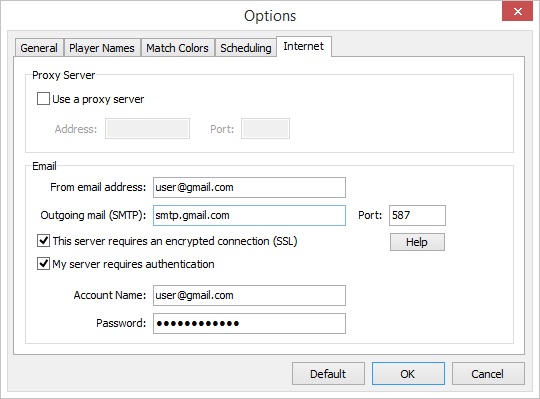
Task: Uncheck the encrypted connection (SSL) checkbox
Action: tap(43, 241)
